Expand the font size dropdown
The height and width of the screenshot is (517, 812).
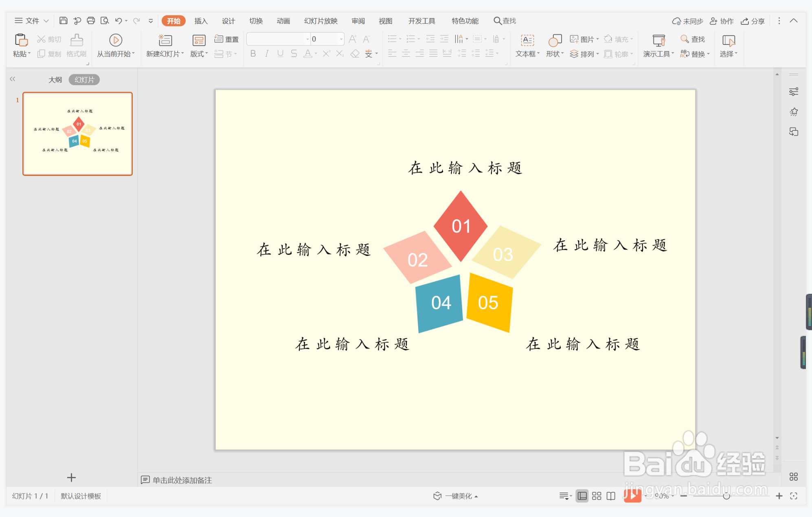pos(341,39)
